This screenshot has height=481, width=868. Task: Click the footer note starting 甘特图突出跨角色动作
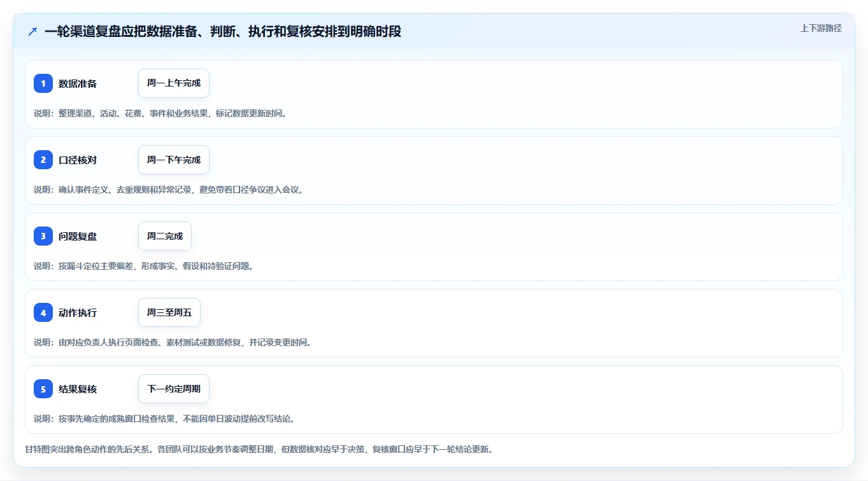point(259,449)
